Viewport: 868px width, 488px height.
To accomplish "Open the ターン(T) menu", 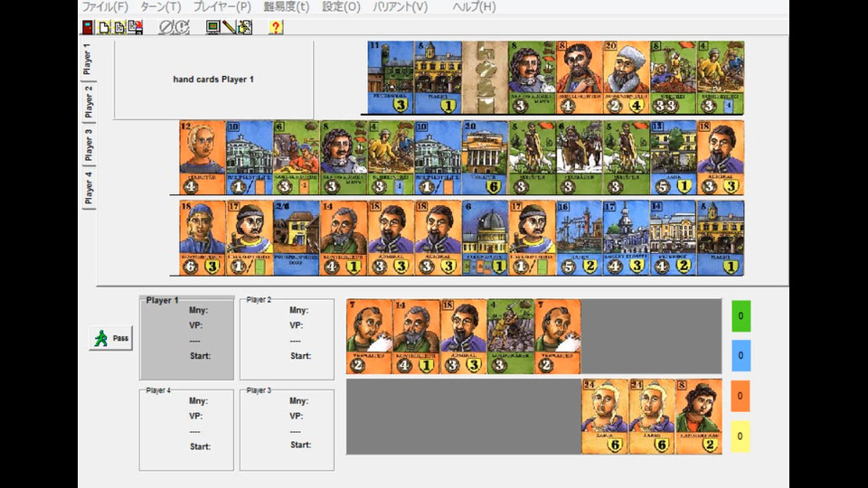I will pos(161,6).
